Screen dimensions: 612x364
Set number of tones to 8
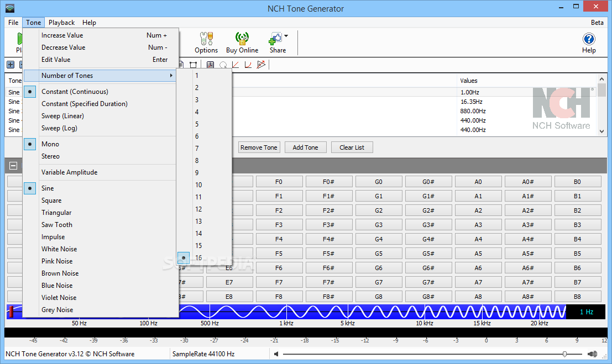pos(204,160)
